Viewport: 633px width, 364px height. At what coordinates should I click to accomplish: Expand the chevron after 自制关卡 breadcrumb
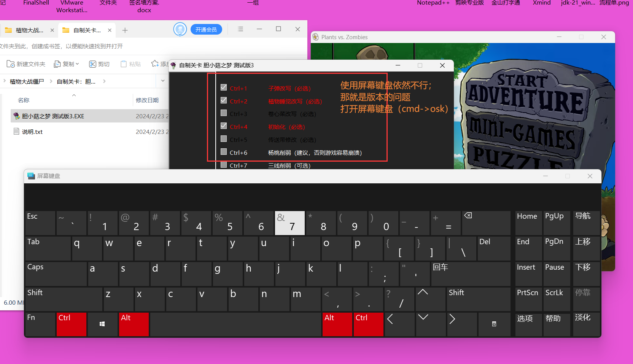[x=104, y=81]
